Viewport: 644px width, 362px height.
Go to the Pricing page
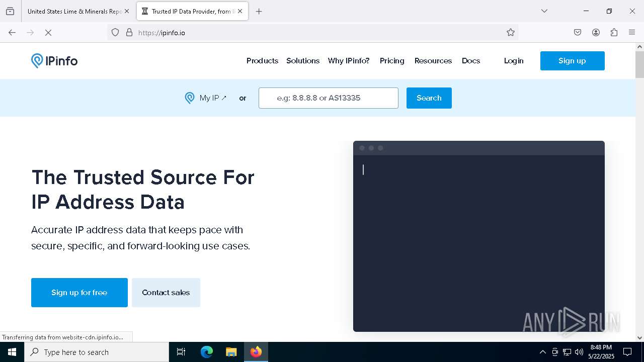coord(392,61)
